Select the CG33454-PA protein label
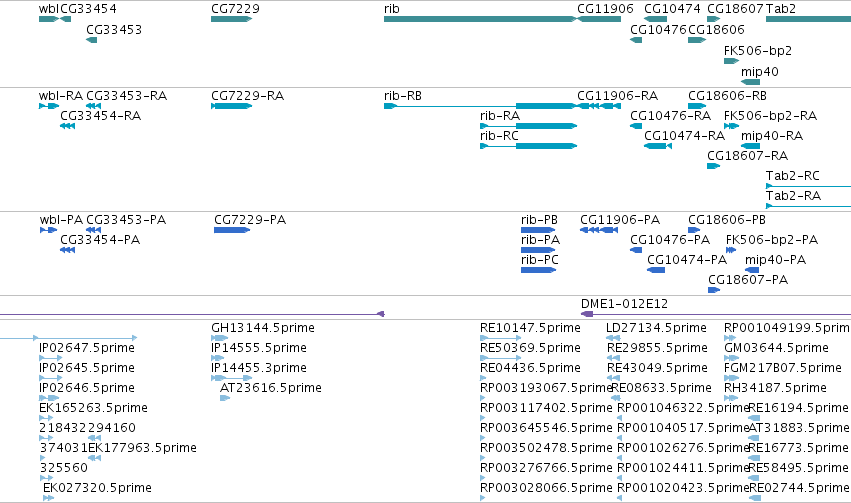 100,240
